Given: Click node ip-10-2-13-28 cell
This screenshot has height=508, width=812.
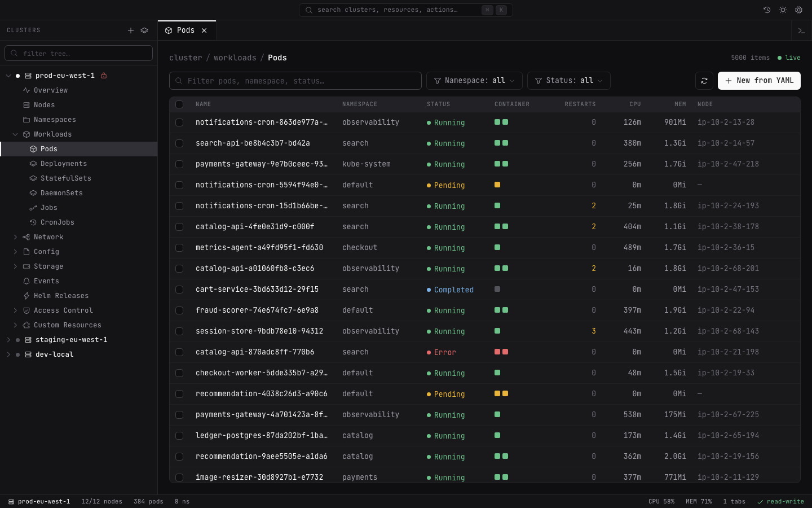Looking at the screenshot, I should coord(726,122).
